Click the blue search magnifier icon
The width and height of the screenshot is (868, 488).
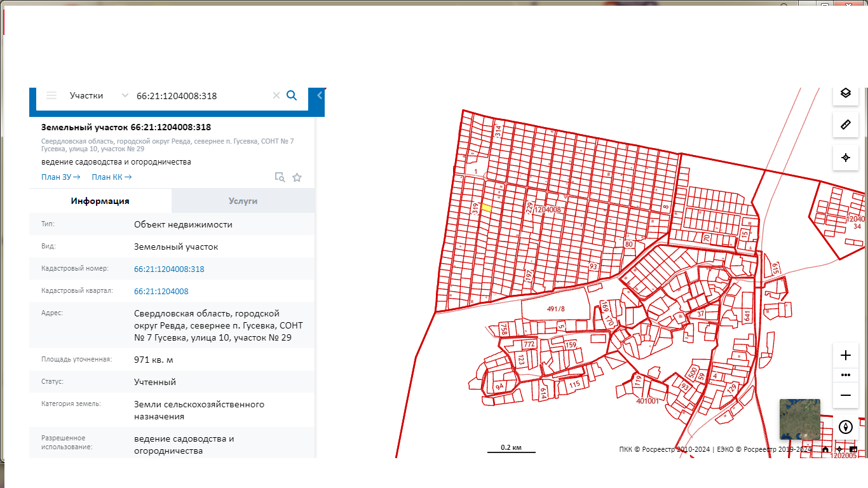(x=292, y=95)
